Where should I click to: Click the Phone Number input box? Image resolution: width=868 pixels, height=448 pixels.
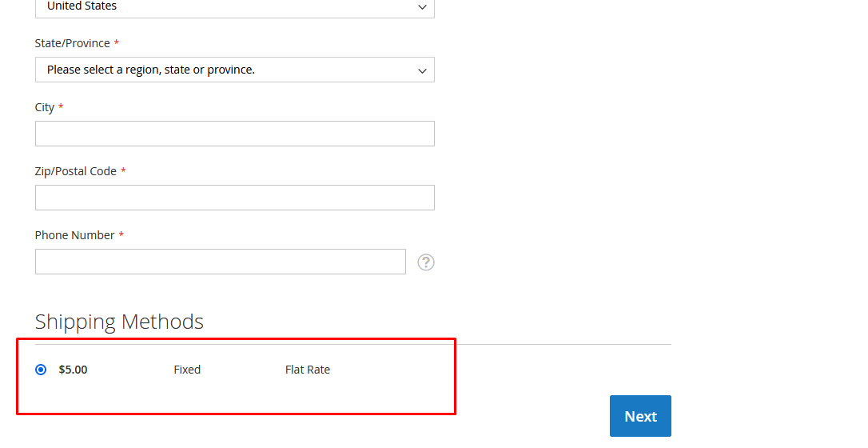click(220, 262)
